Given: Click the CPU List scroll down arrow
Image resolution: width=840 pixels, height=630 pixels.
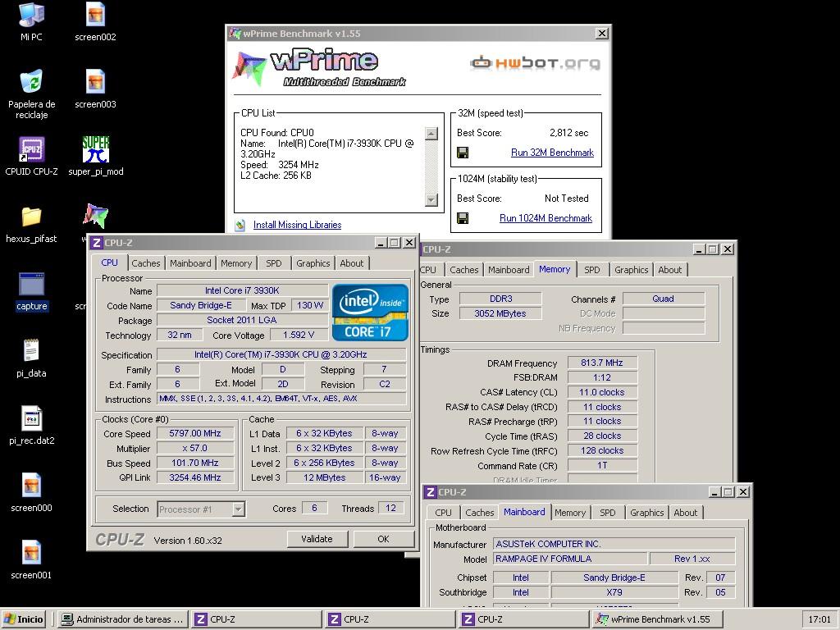Looking at the screenshot, I should click(x=431, y=200).
